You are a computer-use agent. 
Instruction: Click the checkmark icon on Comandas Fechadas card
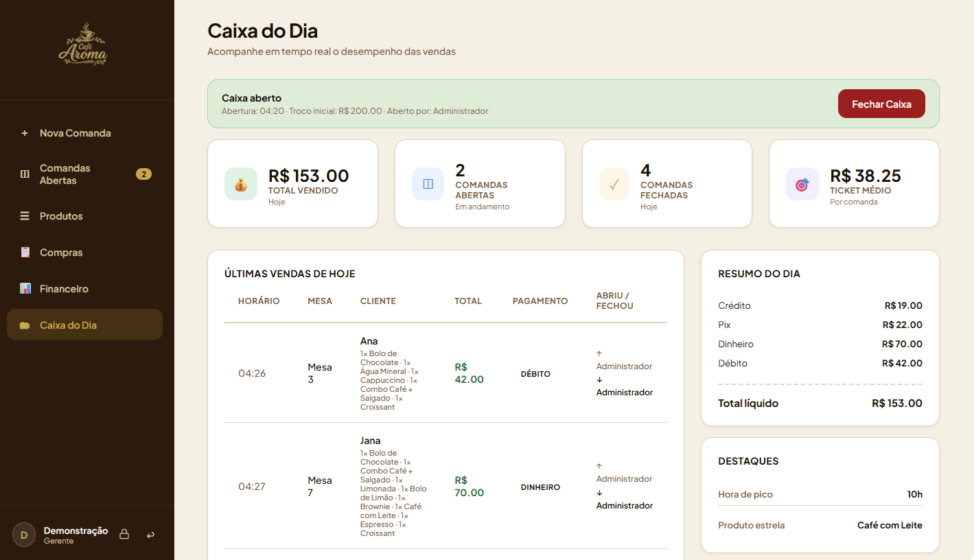(616, 184)
